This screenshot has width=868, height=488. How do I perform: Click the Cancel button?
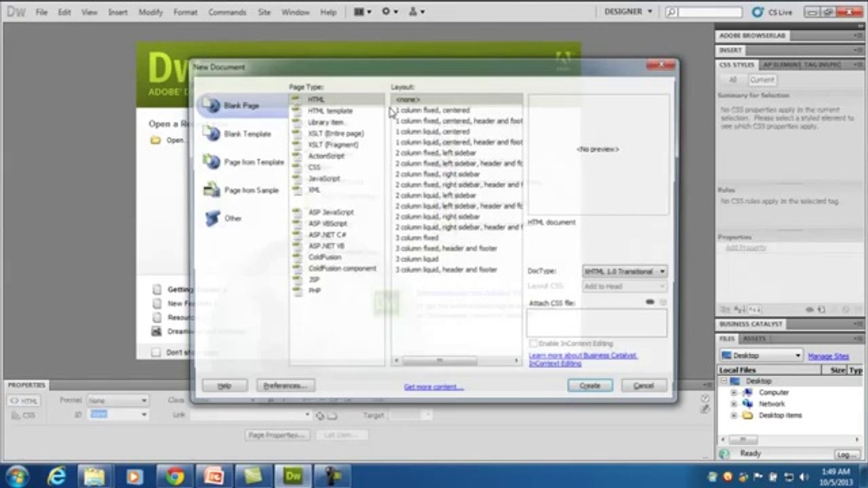click(644, 386)
